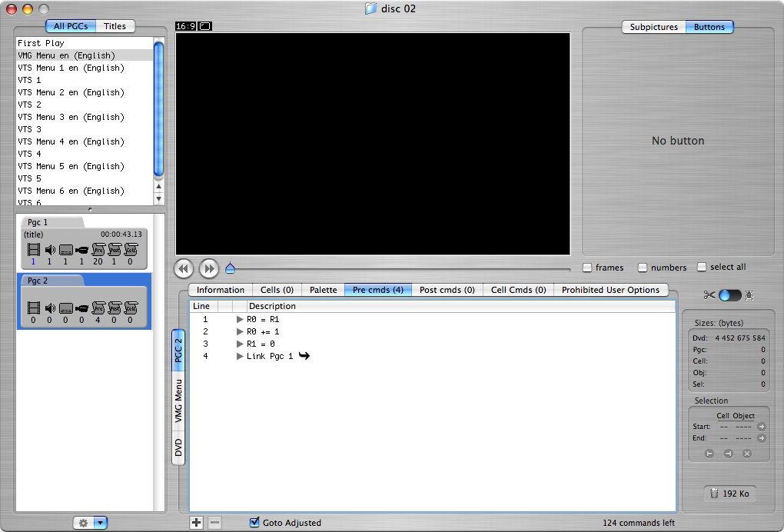This screenshot has height=532, width=784.
Task: Click the film cells icon in Pgc 1
Action: 34,249
